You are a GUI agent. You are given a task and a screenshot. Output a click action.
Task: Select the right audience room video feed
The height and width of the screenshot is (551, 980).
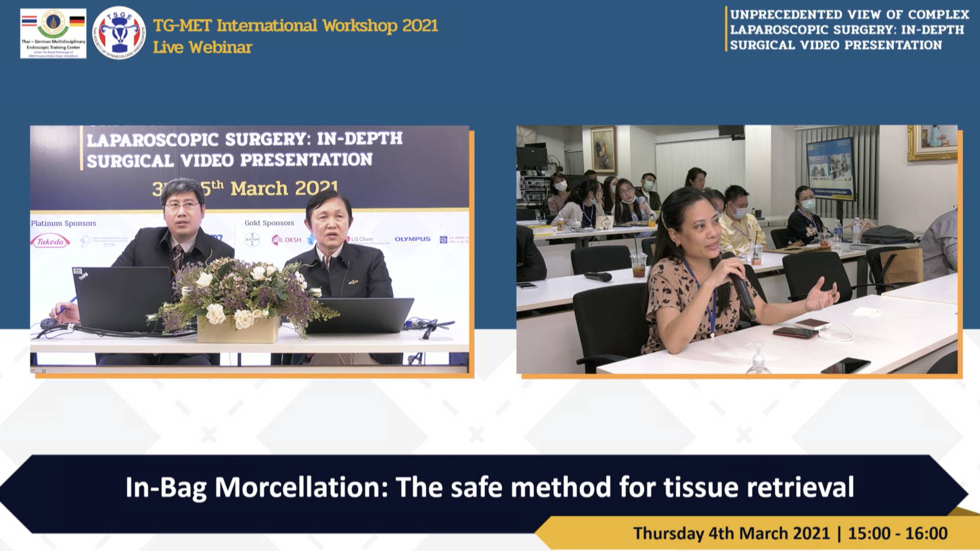(x=737, y=250)
